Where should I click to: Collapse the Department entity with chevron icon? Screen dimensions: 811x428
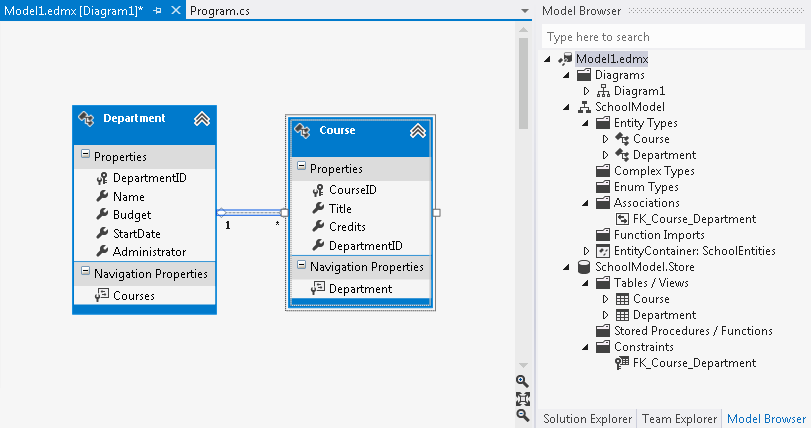coord(202,119)
